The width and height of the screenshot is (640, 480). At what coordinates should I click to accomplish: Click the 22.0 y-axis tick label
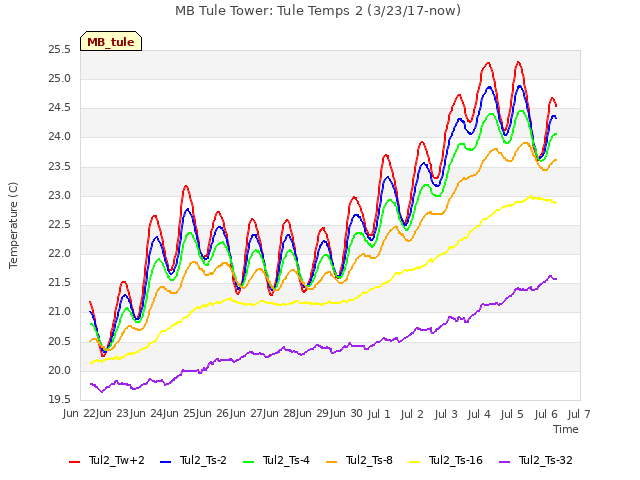59,254
